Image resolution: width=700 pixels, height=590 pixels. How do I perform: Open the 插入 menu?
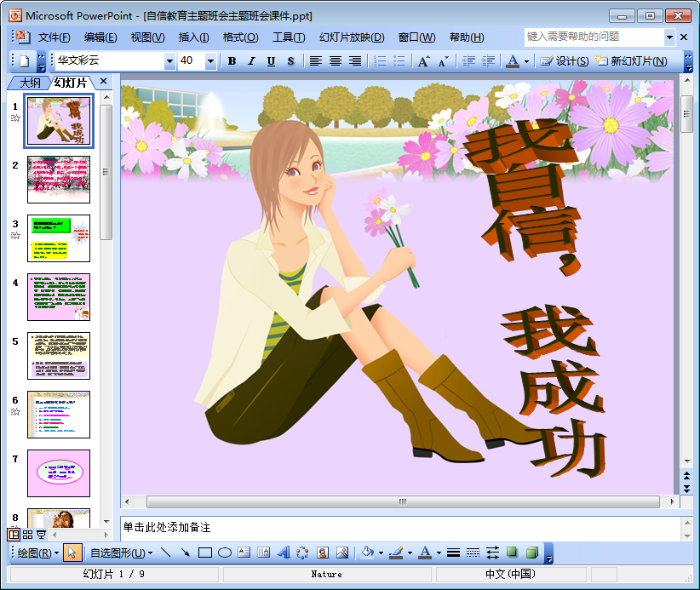click(194, 37)
